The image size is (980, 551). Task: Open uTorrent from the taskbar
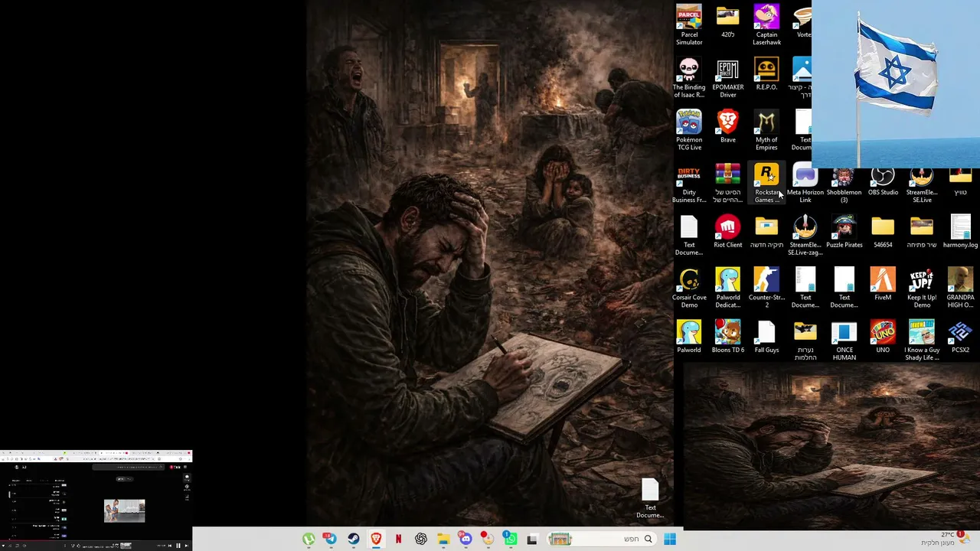[309, 539]
